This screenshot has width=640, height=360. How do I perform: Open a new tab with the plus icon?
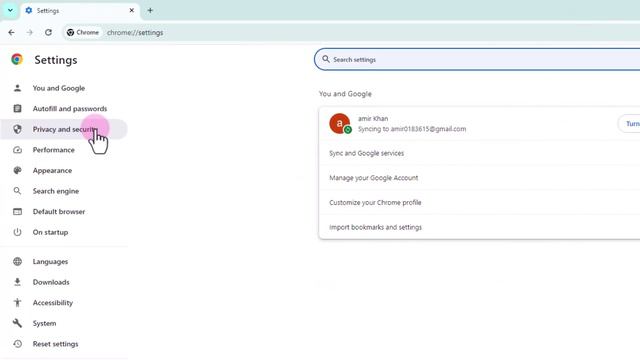click(150, 11)
